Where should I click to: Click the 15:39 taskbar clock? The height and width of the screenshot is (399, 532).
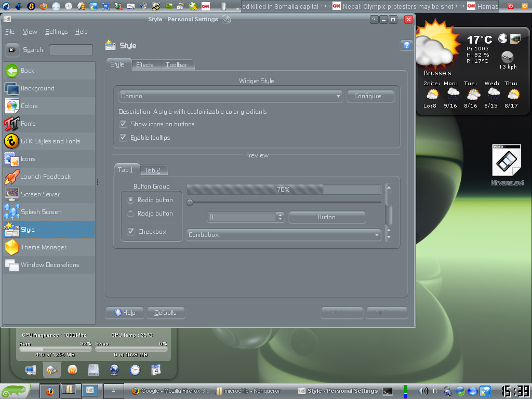click(515, 391)
